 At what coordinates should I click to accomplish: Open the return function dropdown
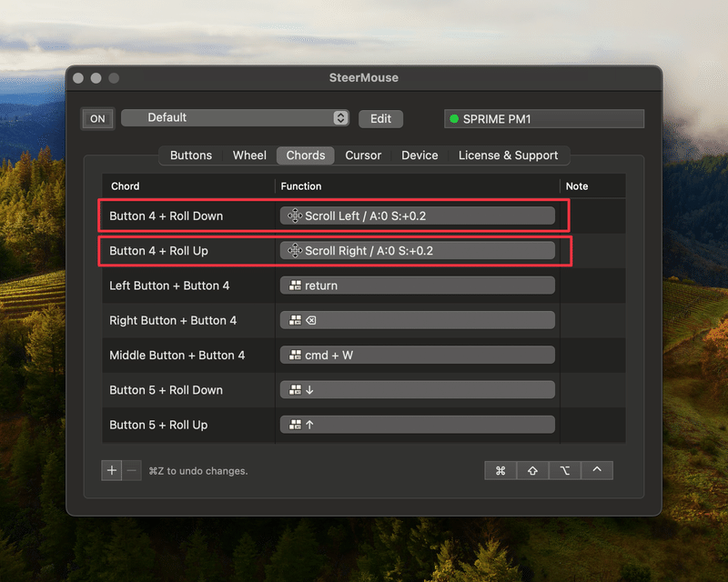(418, 286)
